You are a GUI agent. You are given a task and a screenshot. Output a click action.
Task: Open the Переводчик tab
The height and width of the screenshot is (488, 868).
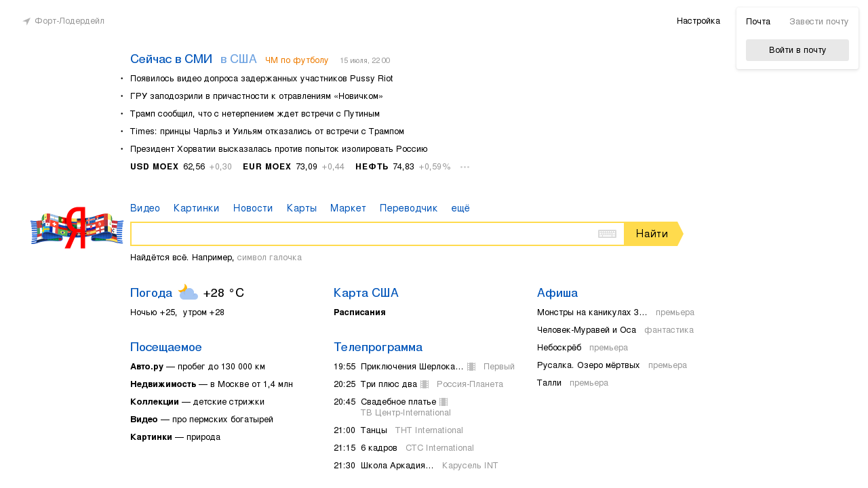(409, 208)
